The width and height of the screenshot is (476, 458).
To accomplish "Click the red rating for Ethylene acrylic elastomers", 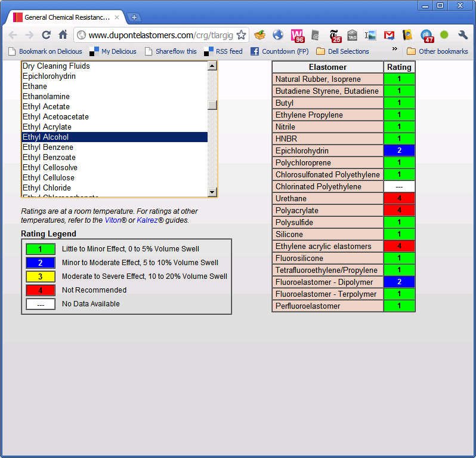I will coord(399,246).
